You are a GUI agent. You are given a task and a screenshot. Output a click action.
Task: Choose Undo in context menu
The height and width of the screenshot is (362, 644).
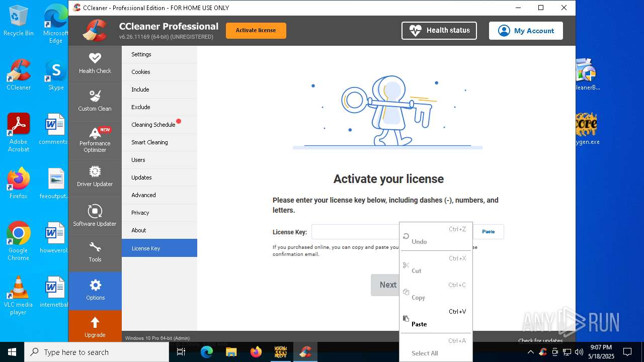coord(436,236)
